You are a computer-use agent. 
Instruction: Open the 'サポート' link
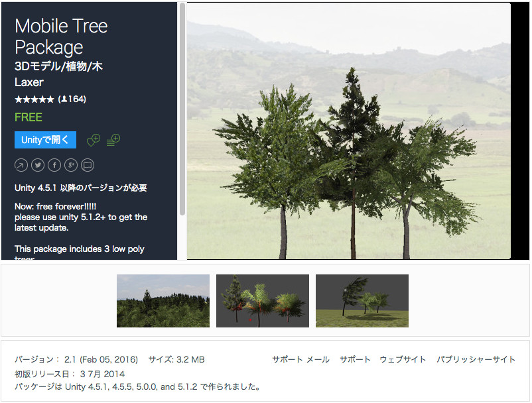[355, 360]
